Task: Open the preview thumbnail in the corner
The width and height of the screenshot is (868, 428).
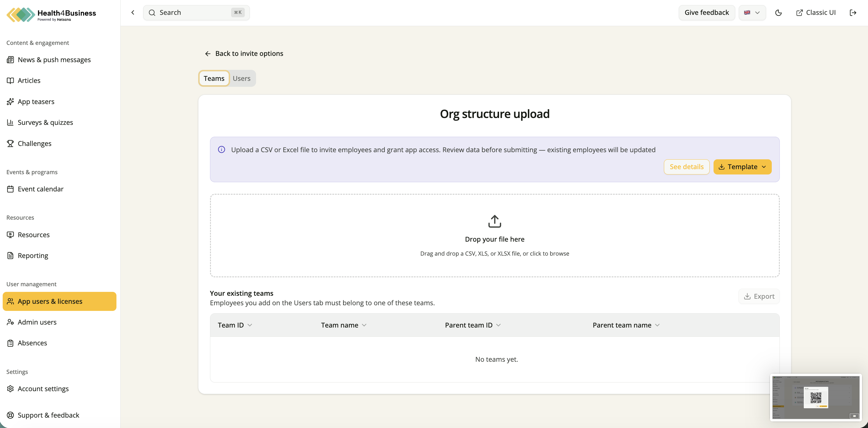Action: pyautogui.click(x=816, y=397)
